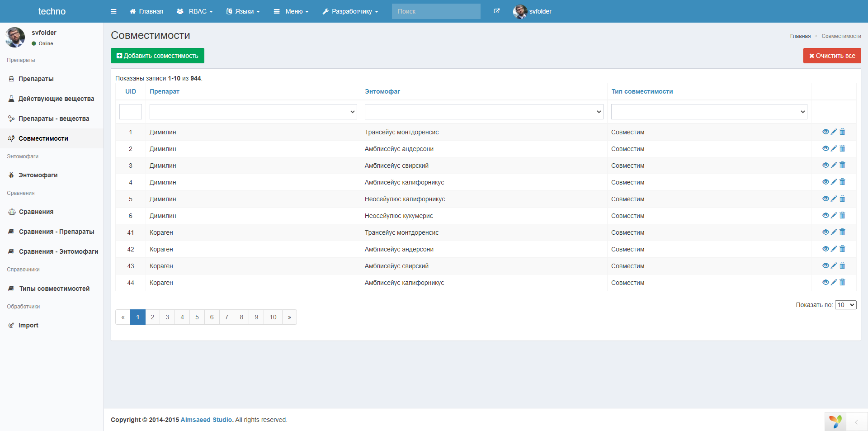Open Сравнения - Препараты sidebar item
Screen dimensions: 868x431
tap(52, 232)
